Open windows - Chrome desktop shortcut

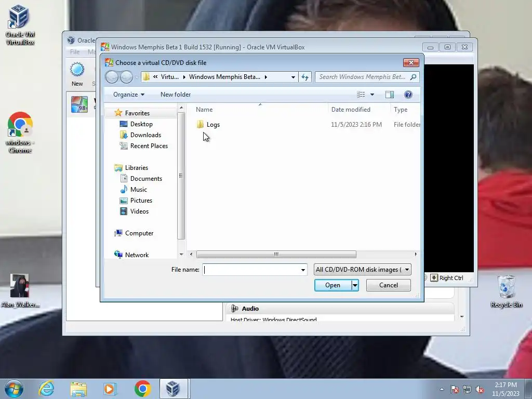click(x=20, y=132)
